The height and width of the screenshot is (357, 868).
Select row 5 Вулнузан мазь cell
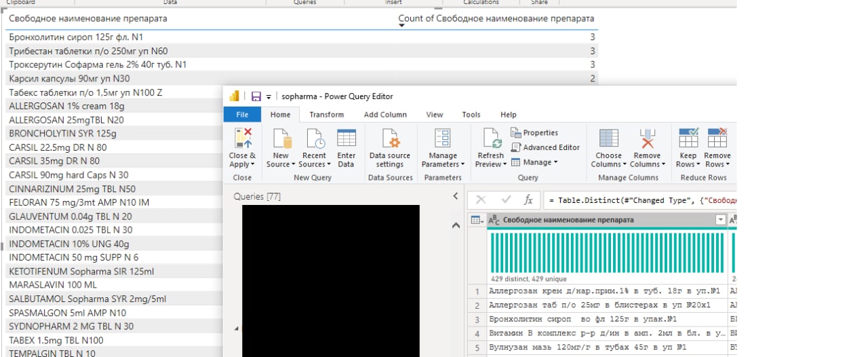[x=607, y=347]
